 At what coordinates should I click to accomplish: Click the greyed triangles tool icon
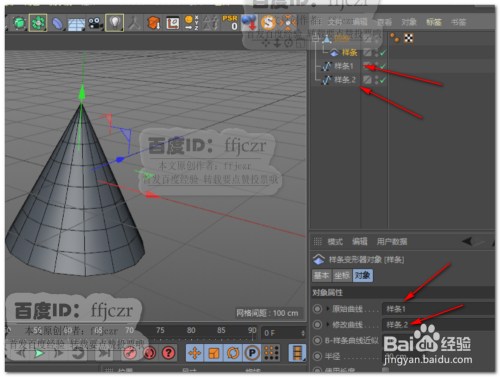pos(211,23)
